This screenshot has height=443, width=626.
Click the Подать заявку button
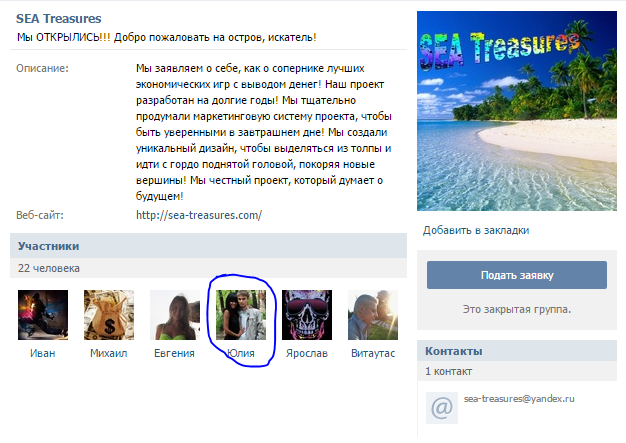click(x=517, y=275)
